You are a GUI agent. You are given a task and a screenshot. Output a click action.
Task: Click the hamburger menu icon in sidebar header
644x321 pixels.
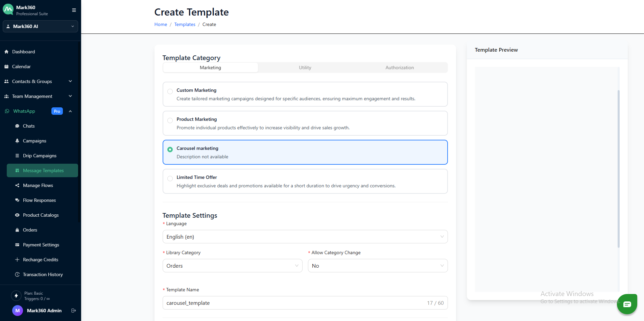[74, 10]
